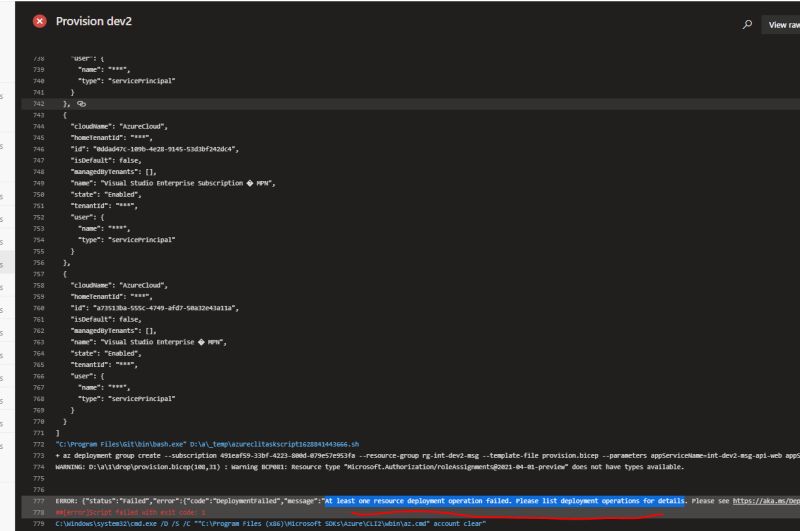Select the line 762 managedByTenants text
Screen dimensions: 800x531
tap(113, 331)
